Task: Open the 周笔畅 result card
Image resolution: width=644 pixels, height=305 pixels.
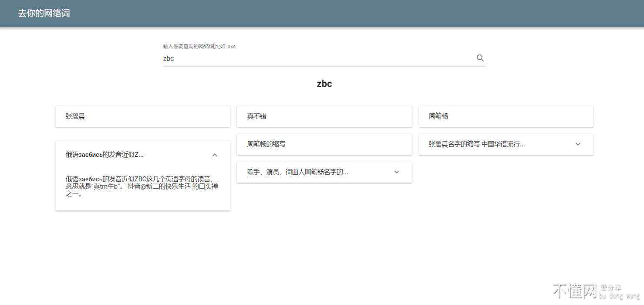Action: pyautogui.click(x=506, y=116)
